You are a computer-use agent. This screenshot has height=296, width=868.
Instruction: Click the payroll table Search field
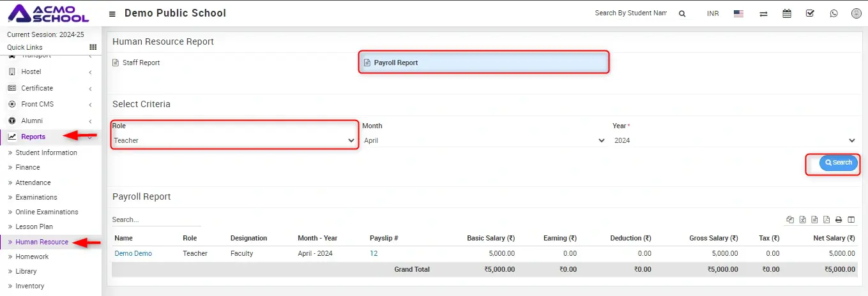pos(156,219)
